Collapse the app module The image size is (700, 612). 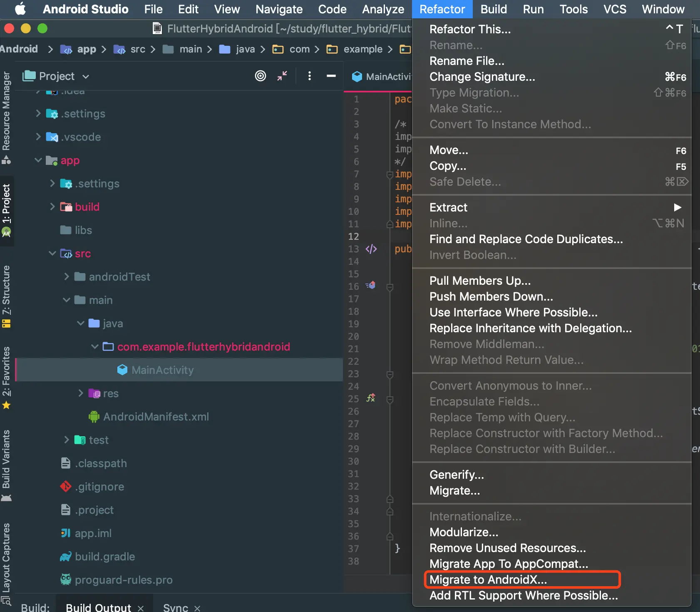(38, 160)
